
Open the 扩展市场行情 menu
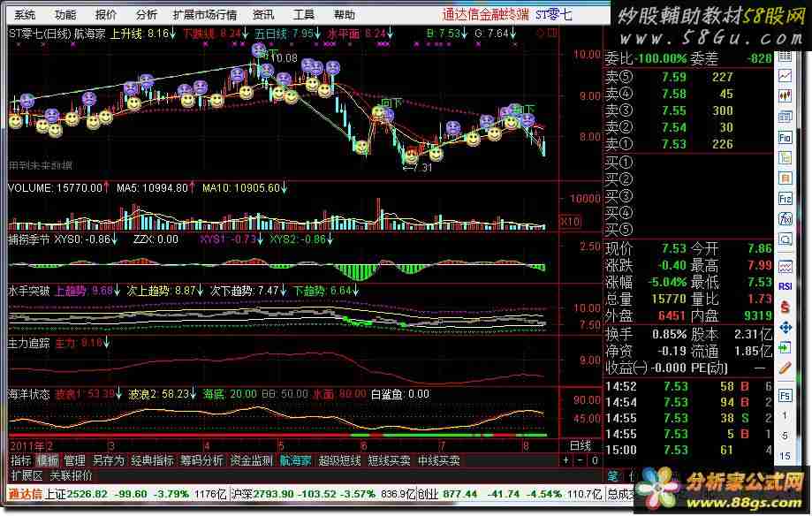[205, 14]
